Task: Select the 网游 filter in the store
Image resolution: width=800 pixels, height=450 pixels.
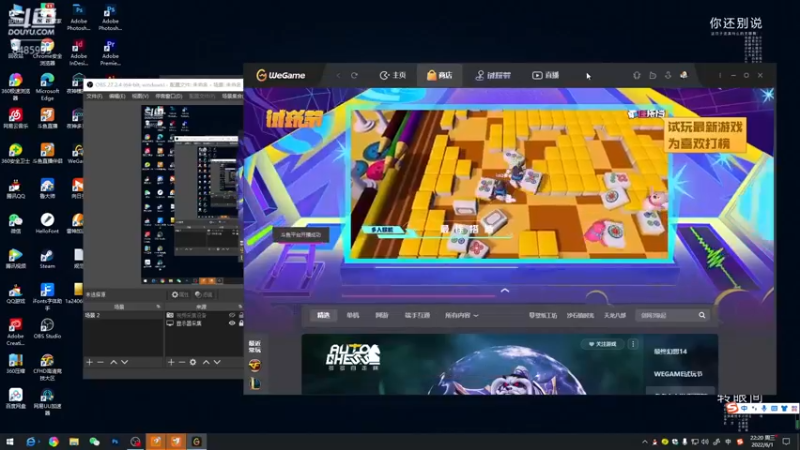Action: pyautogui.click(x=382, y=315)
